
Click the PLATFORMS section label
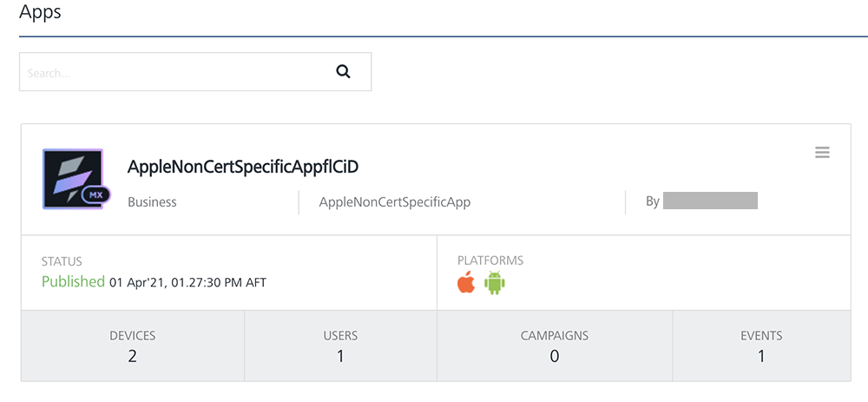(x=490, y=260)
